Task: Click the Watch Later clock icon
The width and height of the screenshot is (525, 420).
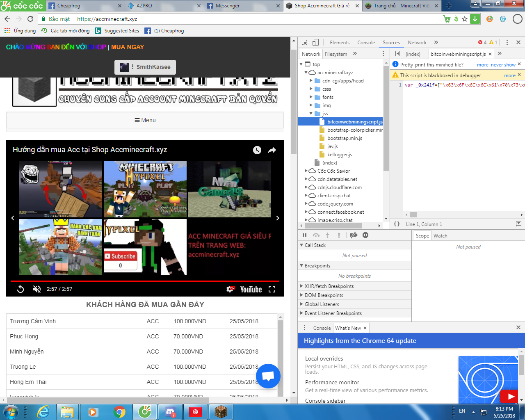Action: [257, 150]
